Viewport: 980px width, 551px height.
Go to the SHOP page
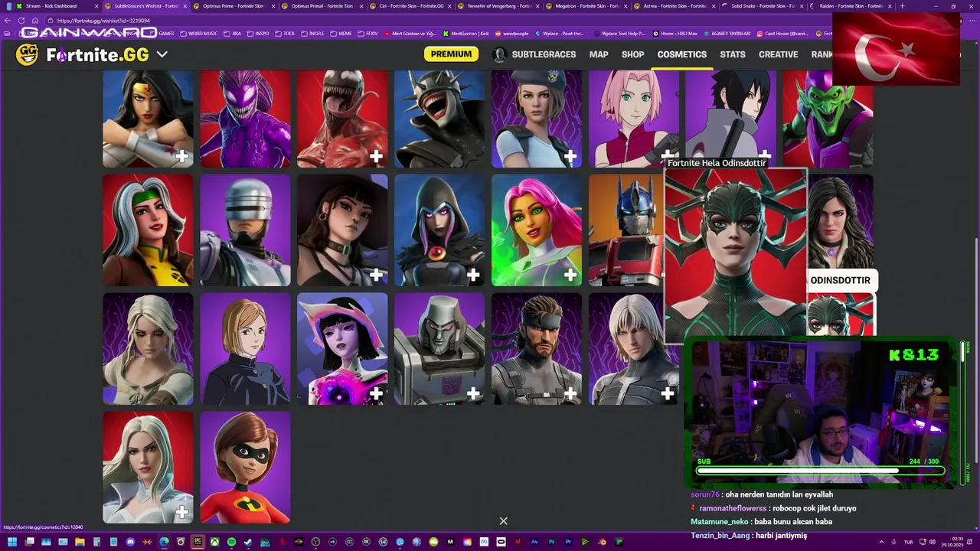coord(632,54)
